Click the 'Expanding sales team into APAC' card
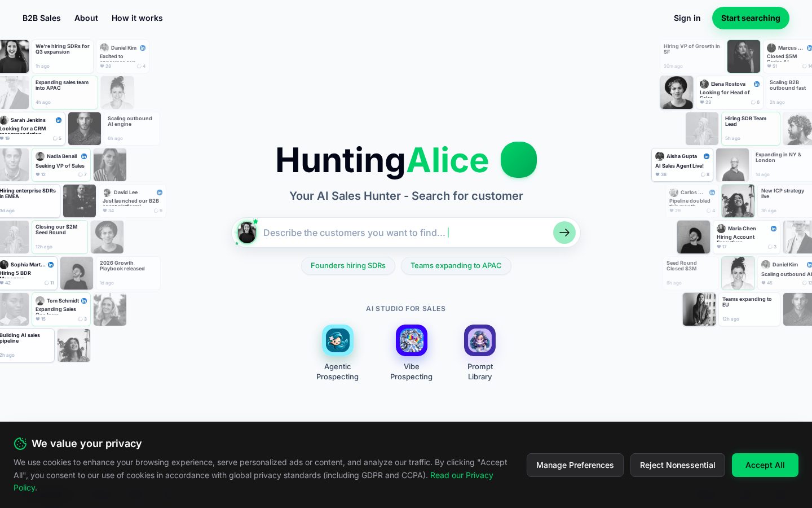The image size is (812, 508). 65,93
